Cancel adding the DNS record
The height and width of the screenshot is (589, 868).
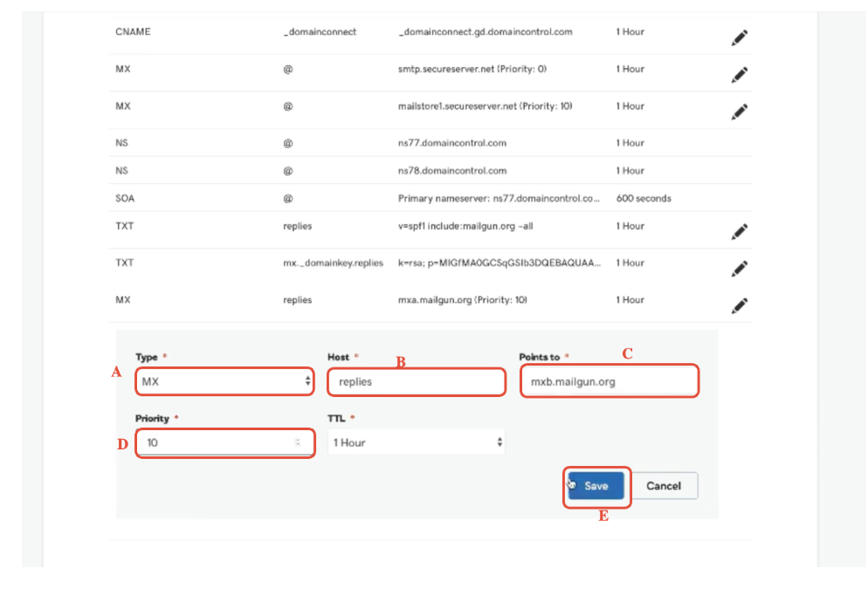[664, 486]
